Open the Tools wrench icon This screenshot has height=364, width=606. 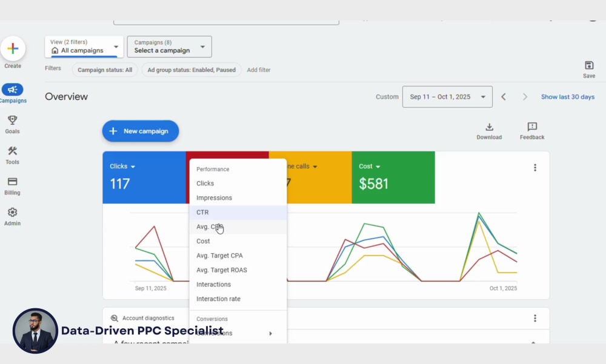pos(12,151)
